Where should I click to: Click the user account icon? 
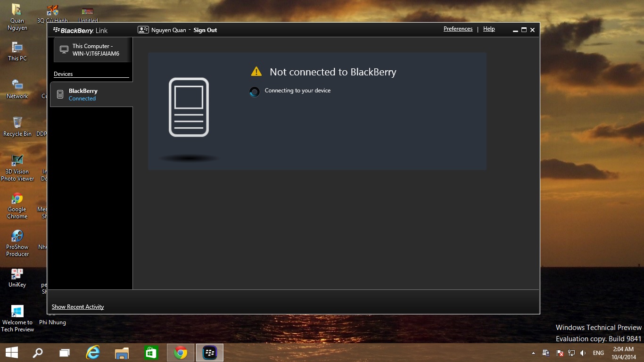tap(143, 30)
